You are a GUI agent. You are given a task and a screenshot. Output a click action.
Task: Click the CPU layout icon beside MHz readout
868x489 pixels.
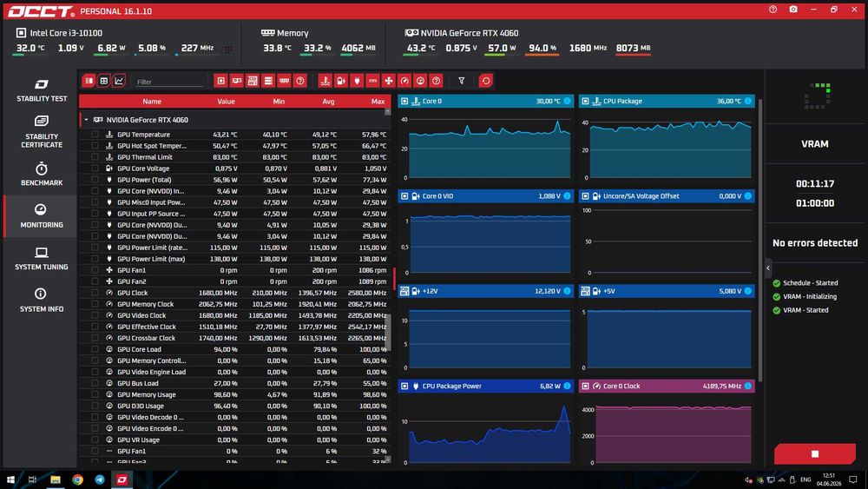pos(228,50)
